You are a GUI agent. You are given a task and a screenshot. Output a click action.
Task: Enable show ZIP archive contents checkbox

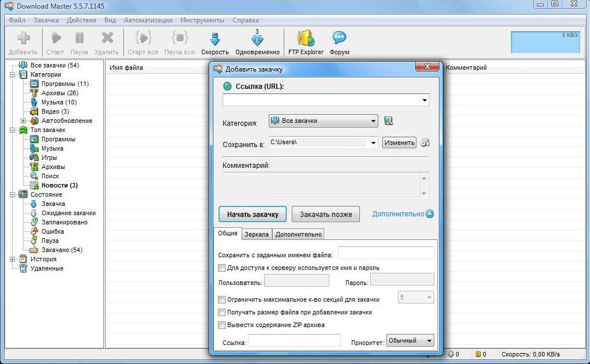[x=221, y=325]
